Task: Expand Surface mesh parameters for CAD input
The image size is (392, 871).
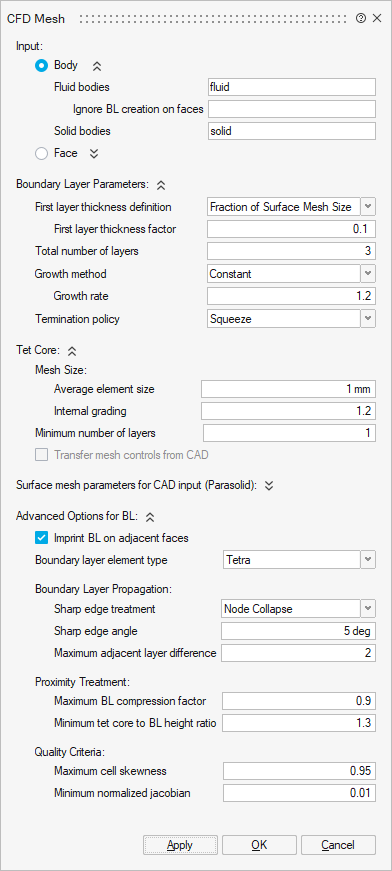Action: point(269,485)
